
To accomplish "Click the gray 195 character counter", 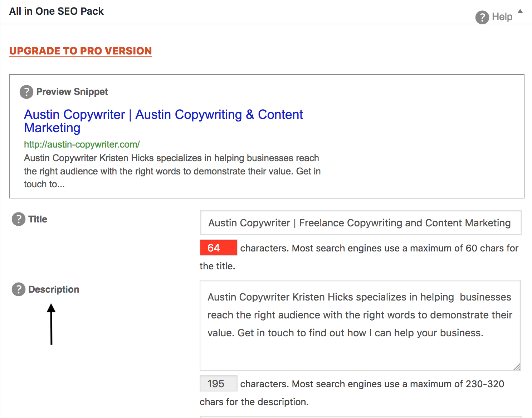I will click(x=218, y=383).
